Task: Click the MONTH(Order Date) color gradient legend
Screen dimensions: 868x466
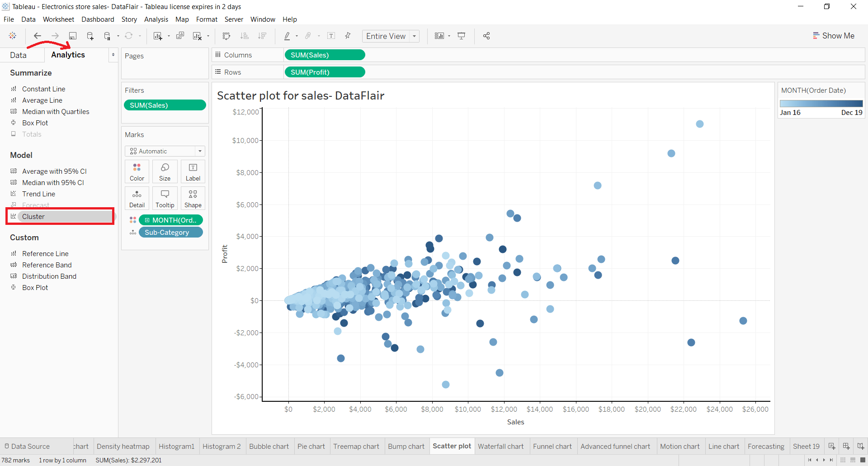Action: [821, 103]
